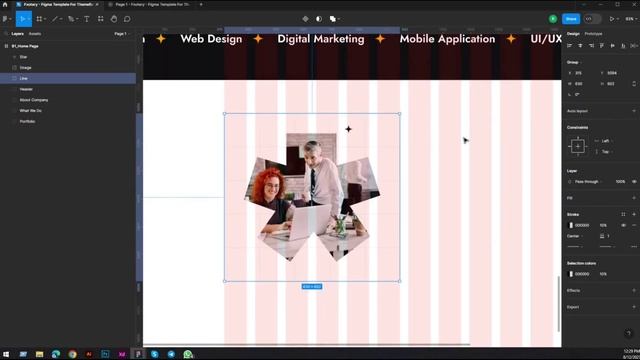Add a Fill with plus button

[634, 198]
